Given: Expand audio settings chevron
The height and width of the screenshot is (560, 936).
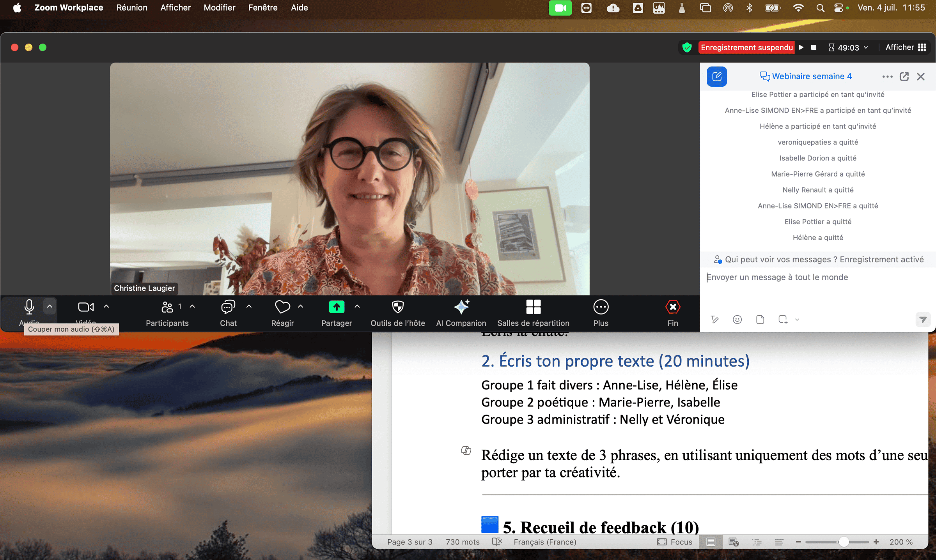Looking at the screenshot, I should click(50, 306).
